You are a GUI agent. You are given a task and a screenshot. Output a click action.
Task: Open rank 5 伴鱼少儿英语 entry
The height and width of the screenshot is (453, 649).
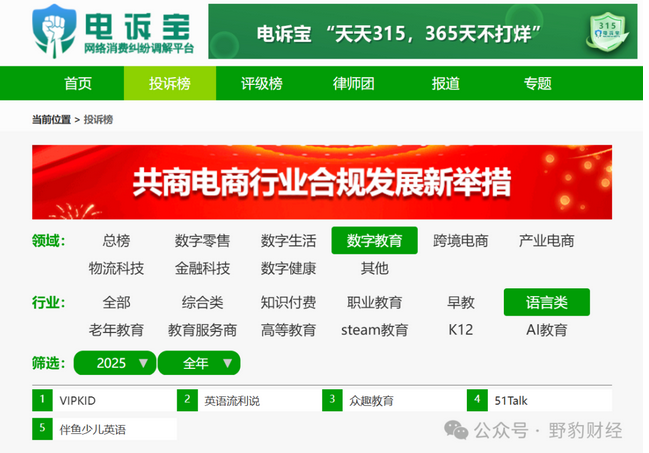104,429
